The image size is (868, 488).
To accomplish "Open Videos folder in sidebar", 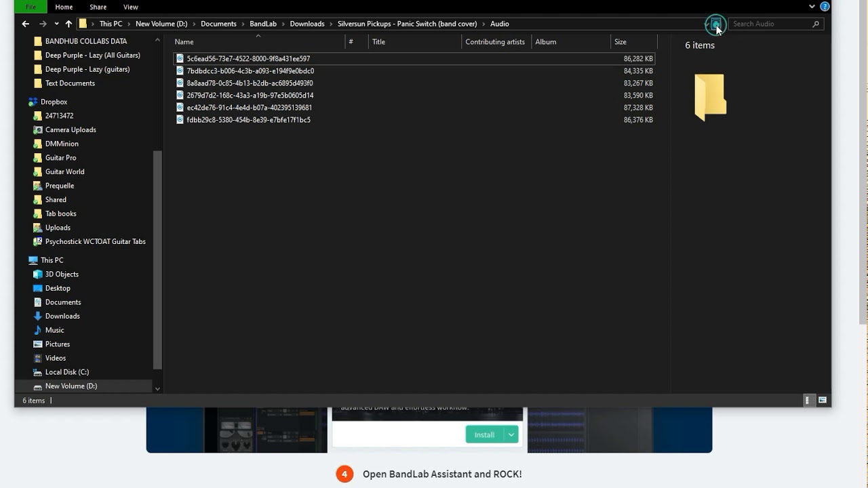I will tap(56, 358).
